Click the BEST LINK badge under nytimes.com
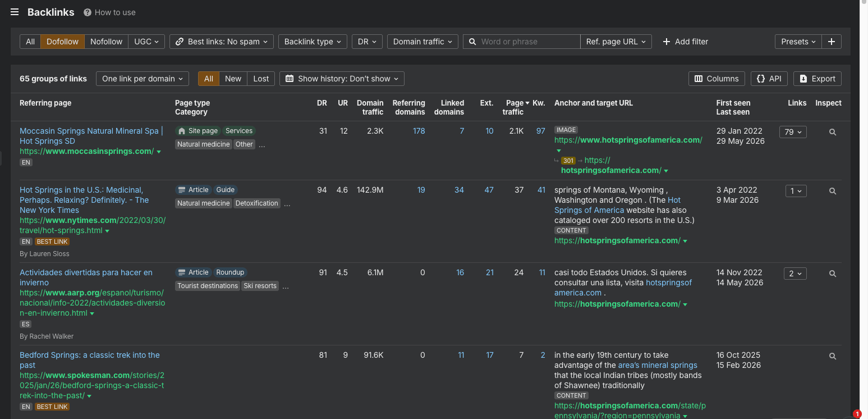Screen dimensions: 868x419 (x=52, y=242)
